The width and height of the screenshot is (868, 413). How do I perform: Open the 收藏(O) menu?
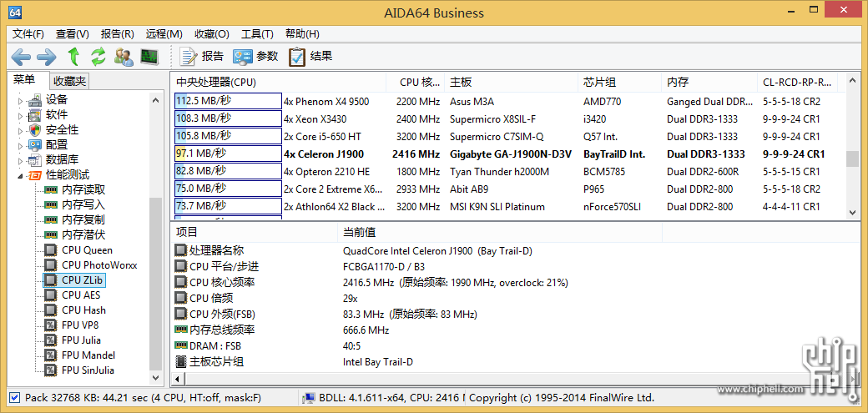(212, 33)
